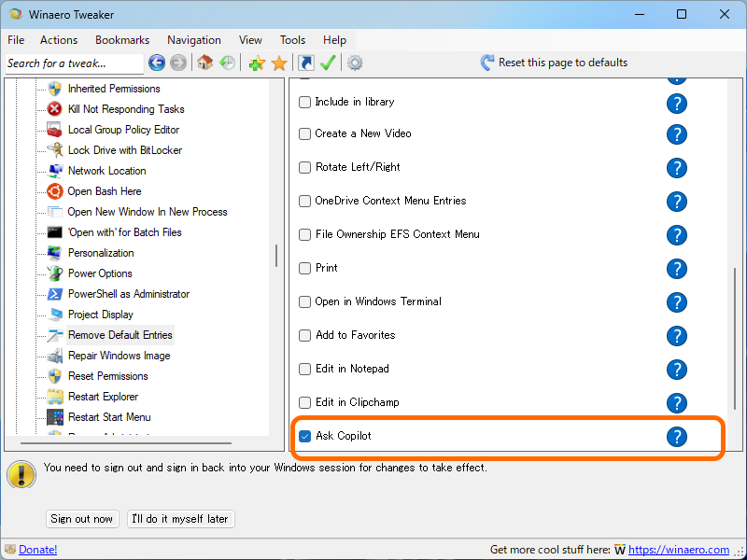Show help for Edit in Clipchamp

point(676,403)
